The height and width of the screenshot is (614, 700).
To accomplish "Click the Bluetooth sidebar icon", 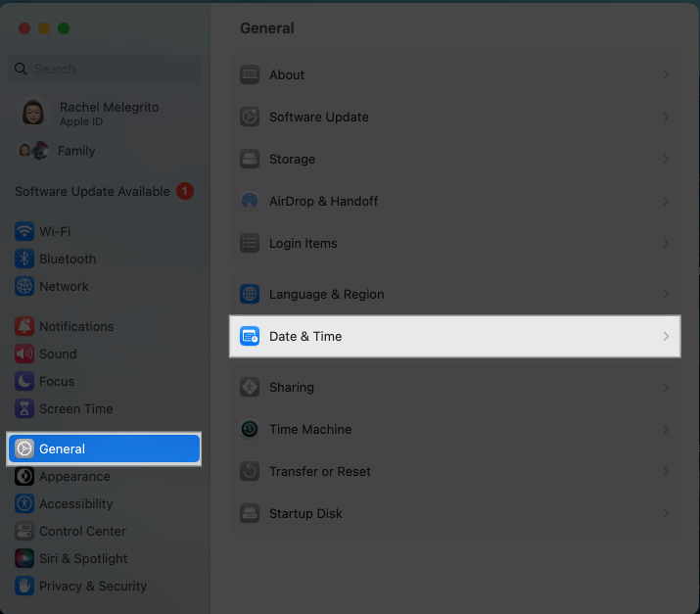I will tap(24, 259).
